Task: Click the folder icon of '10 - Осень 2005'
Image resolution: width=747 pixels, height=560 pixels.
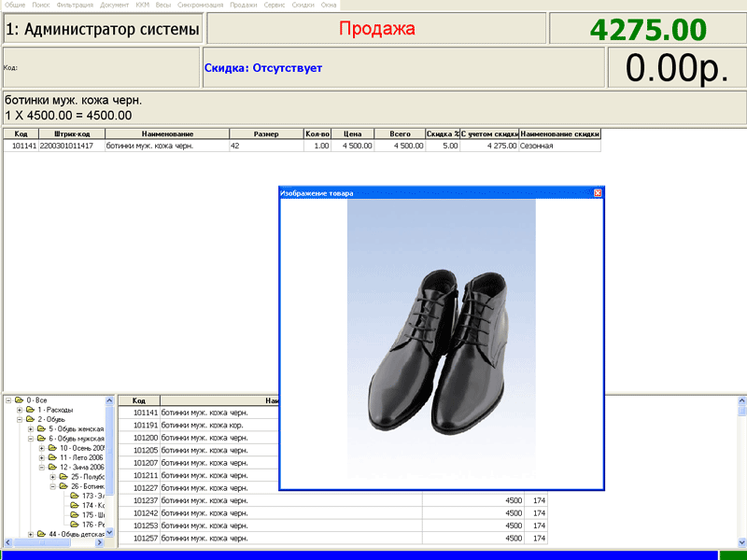Action: pyautogui.click(x=52, y=448)
